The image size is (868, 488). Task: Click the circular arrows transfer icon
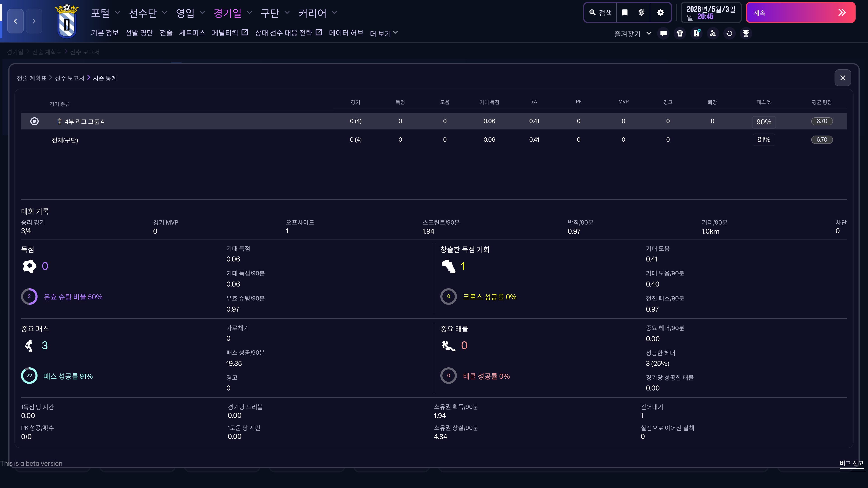point(729,33)
